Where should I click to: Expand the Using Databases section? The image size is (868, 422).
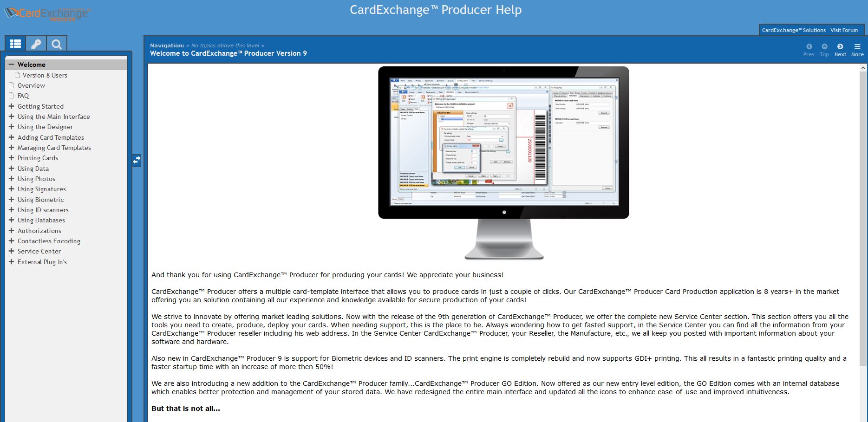pyautogui.click(x=12, y=220)
